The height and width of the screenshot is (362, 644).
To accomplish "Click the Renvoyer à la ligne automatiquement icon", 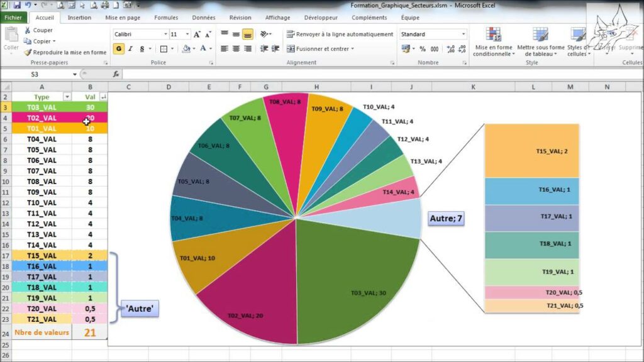I will [289, 35].
